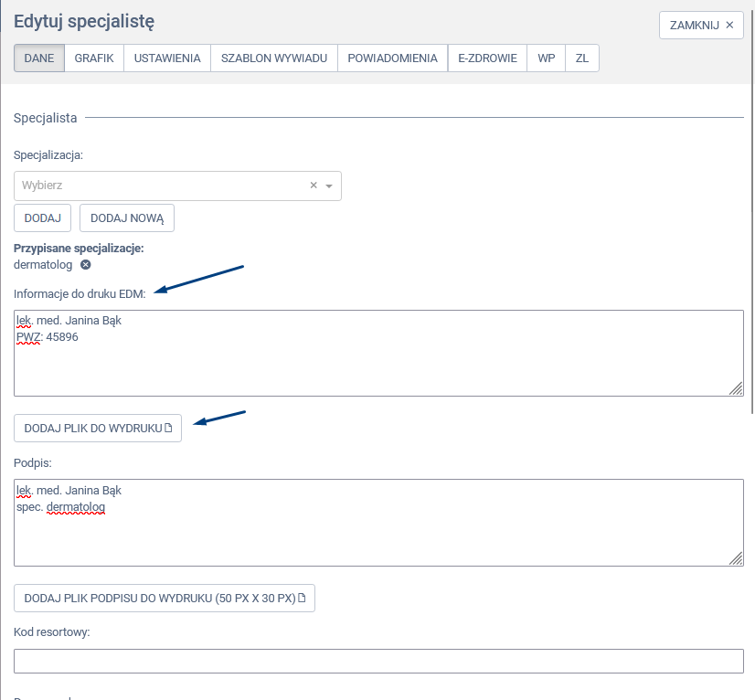Expand the Specjalizacja dropdown arrow
This screenshot has width=755, height=700.
click(329, 186)
